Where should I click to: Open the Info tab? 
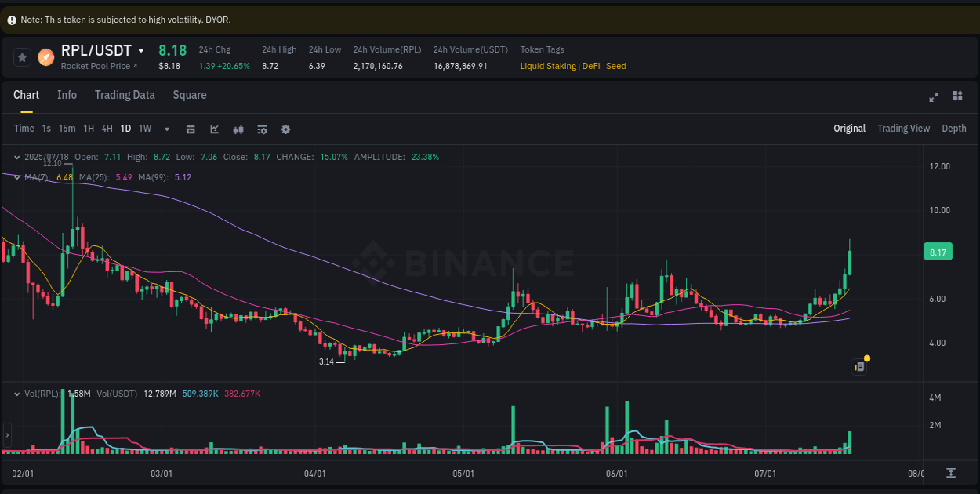click(x=67, y=95)
